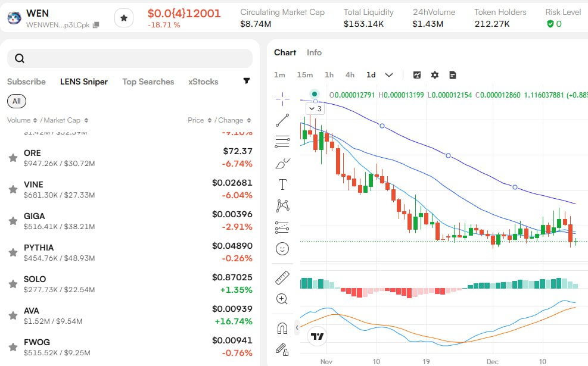Set the chart interval to 1h
This screenshot has height=366, width=588.
(x=329, y=75)
